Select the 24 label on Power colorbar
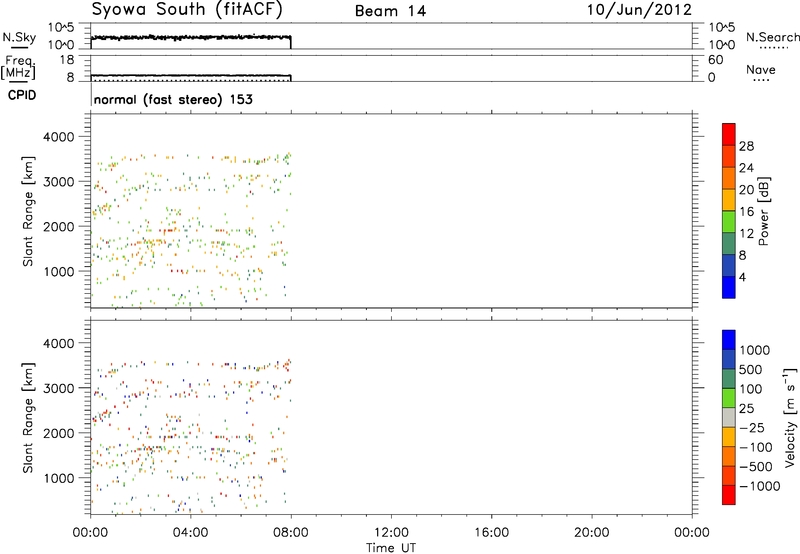This screenshot has height=554, width=800. point(746,168)
